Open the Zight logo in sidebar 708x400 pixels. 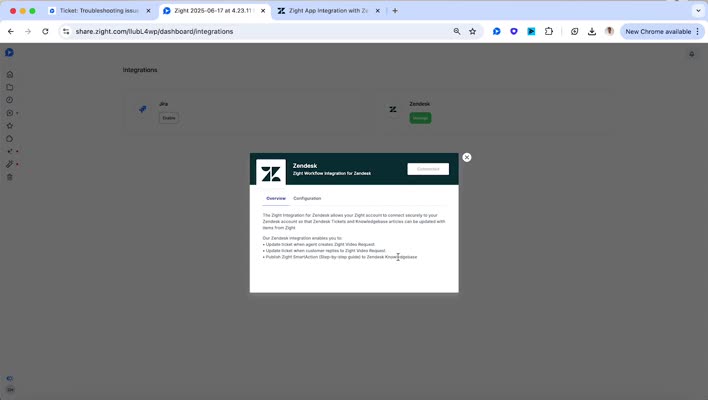9,52
